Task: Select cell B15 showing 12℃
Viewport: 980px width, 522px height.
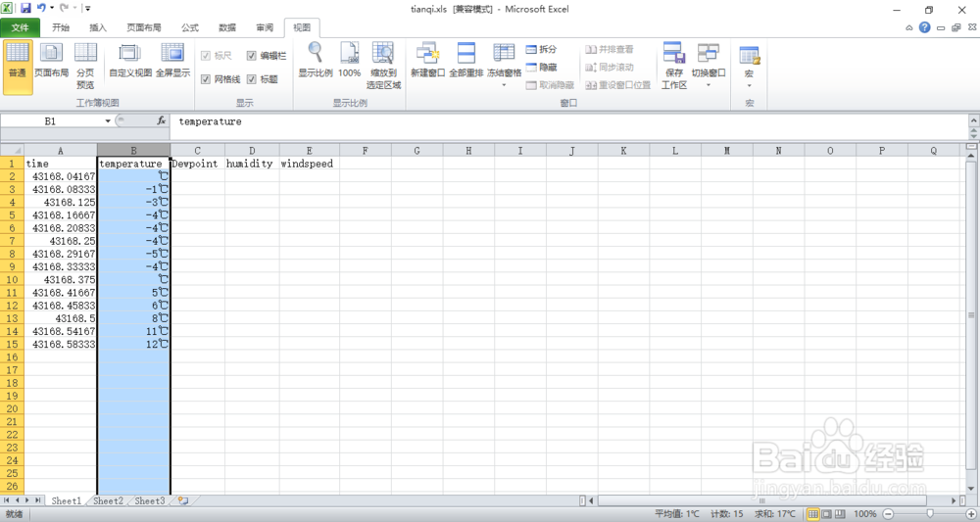Action: [x=133, y=344]
